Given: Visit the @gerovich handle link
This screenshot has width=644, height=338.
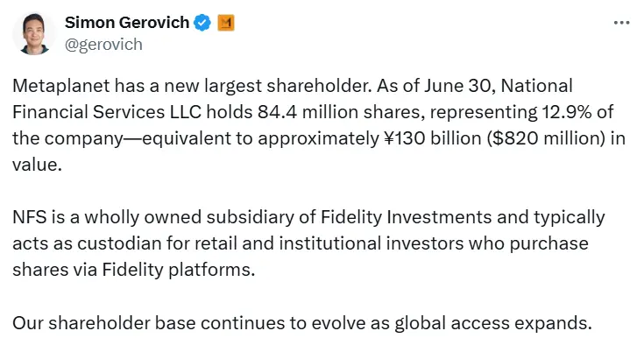Looking at the screenshot, I should point(103,45).
